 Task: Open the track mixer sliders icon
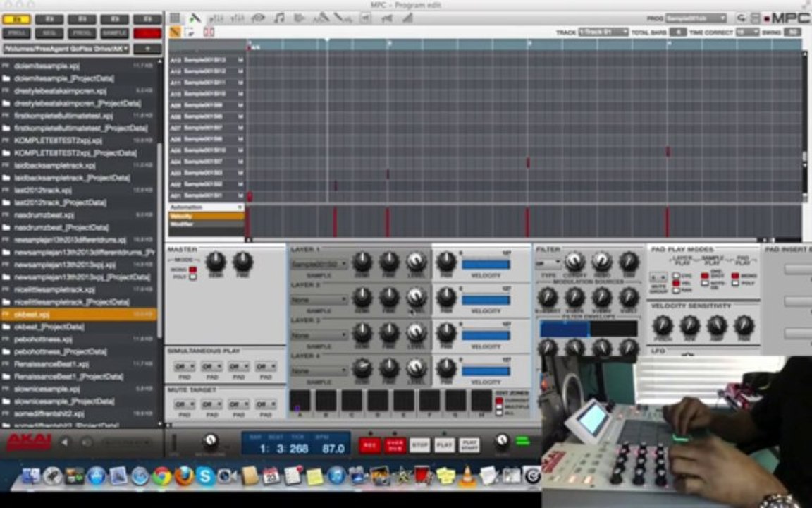click(x=216, y=18)
